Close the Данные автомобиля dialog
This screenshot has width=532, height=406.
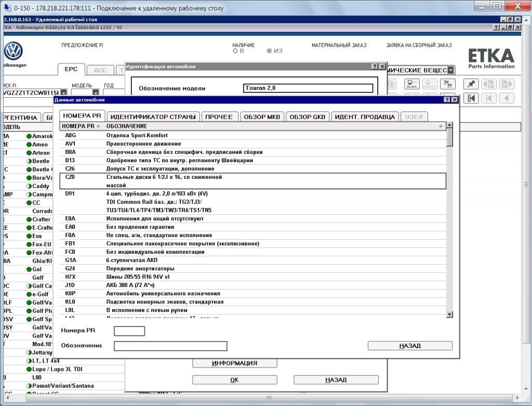point(455,100)
